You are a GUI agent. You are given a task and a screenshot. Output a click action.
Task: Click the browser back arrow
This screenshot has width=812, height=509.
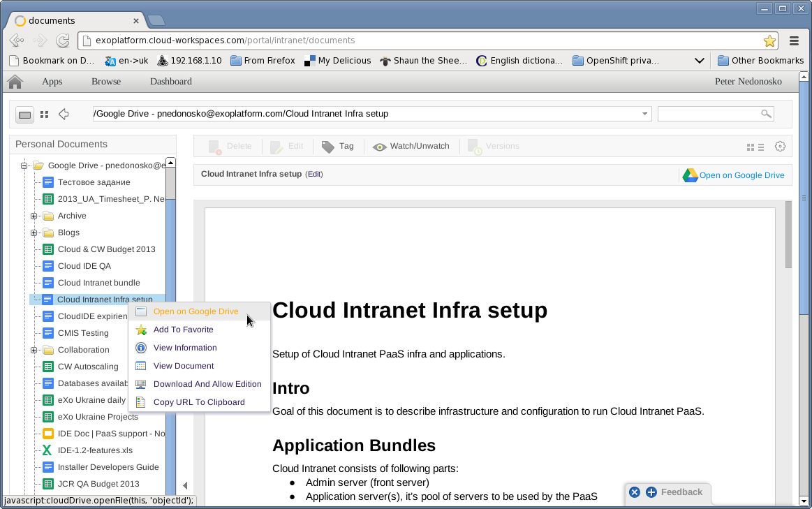(17, 40)
